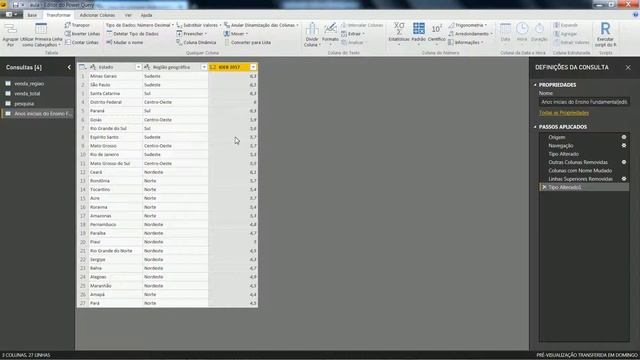This screenshot has height=360, width=640.
Task: Open settings gear for Navegação step
Action: (x=624, y=145)
